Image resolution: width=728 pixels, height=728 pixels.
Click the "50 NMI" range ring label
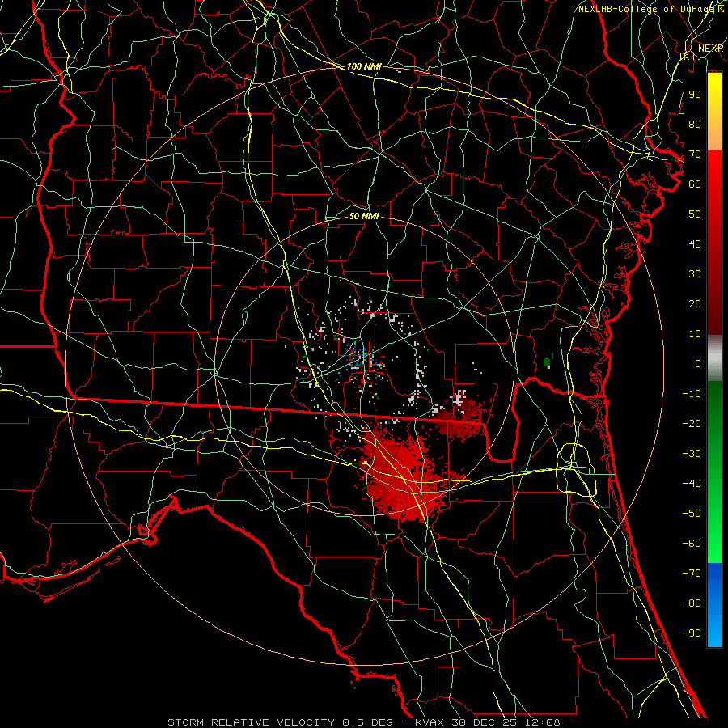(364, 217)
